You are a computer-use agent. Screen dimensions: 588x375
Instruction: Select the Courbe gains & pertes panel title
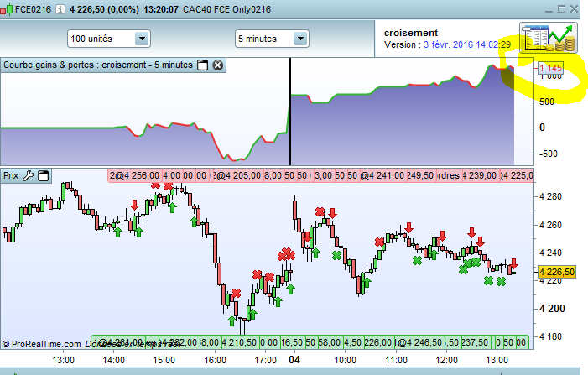(98, 65)
